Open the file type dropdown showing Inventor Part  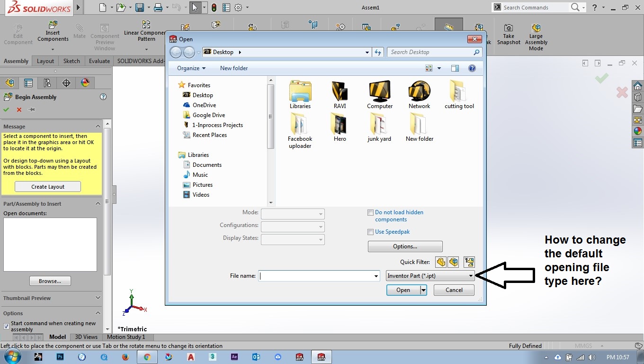point(430,276)
